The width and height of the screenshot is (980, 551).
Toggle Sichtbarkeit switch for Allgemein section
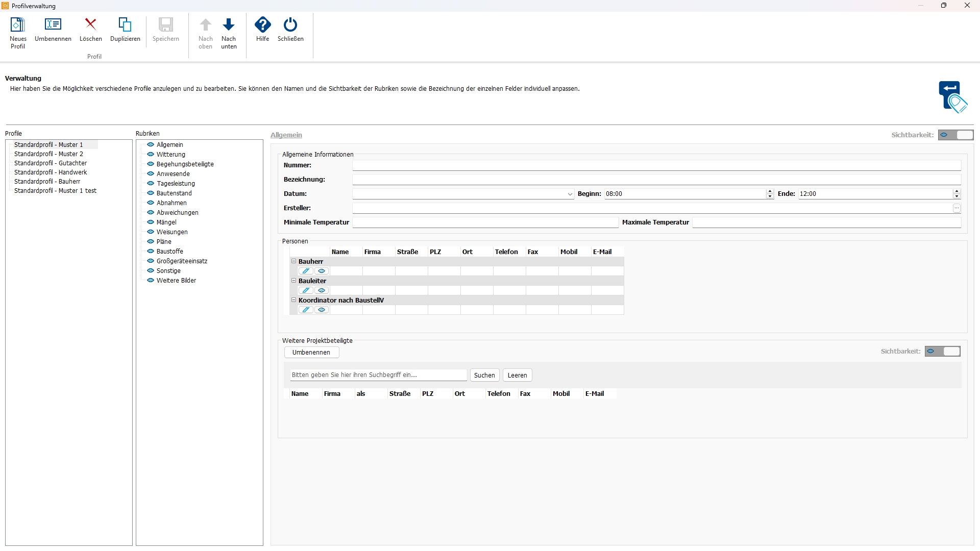tap(955, 135)
